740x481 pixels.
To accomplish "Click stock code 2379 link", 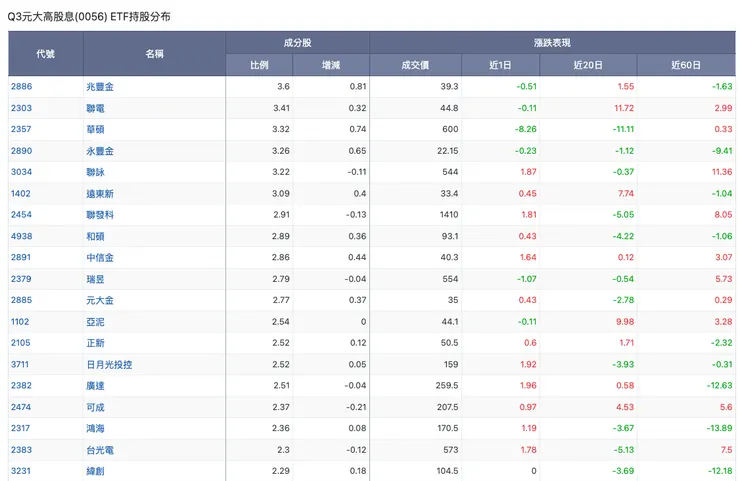I will (22, 279).
